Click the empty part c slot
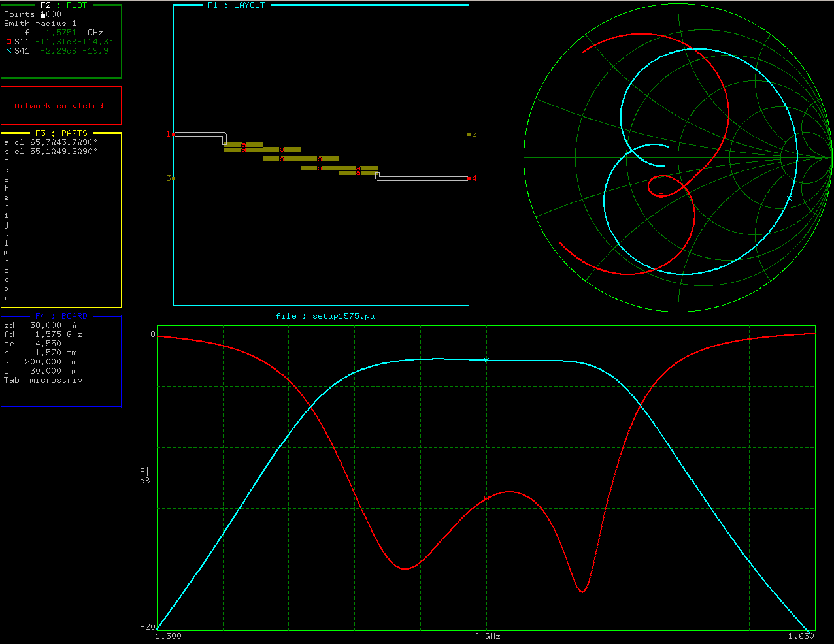Image resolution: width=834 pixels, height=644 pixels. [x=7, y=161]
